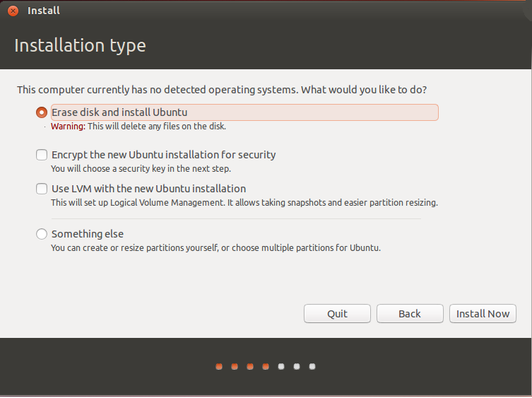Viewport: 532px width, 398px height.
Task: Click the Something else option label text
Action: [x=88, y=234]
